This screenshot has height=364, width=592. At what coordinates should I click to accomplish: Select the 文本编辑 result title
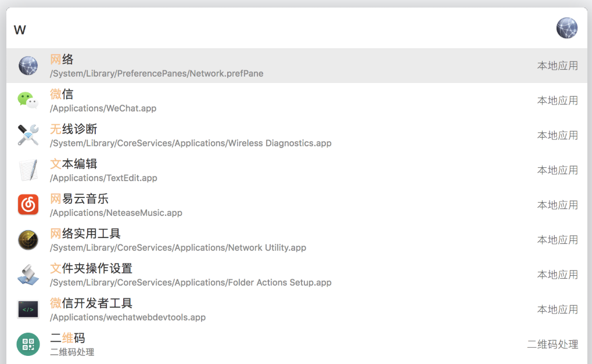click(x=74, y=164)
